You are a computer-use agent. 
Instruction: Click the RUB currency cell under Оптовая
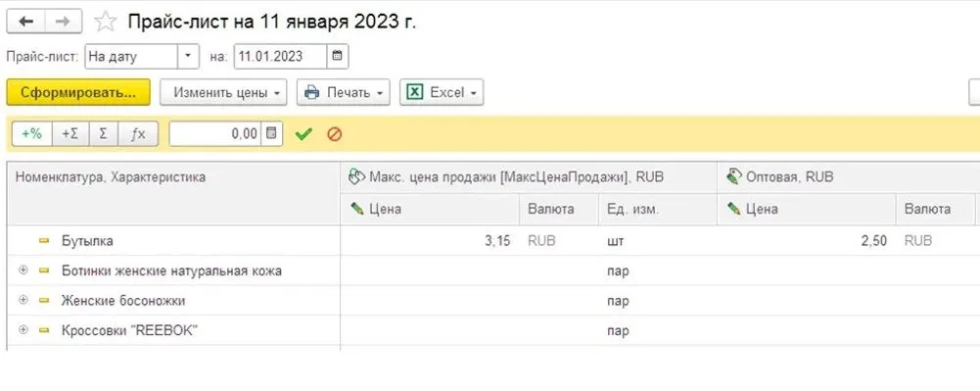pyautogui.click(x=935, y=241)
